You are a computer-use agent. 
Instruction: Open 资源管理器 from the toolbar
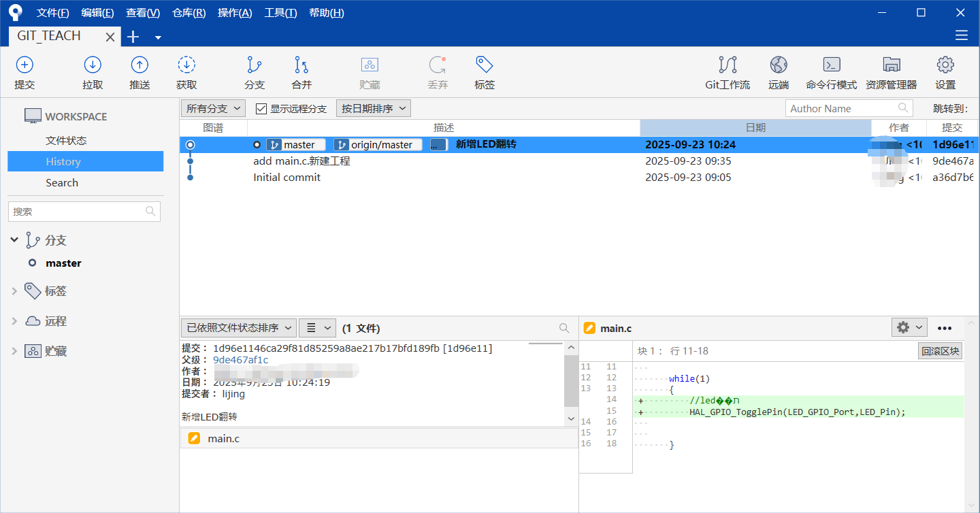(x=892, y=71)
